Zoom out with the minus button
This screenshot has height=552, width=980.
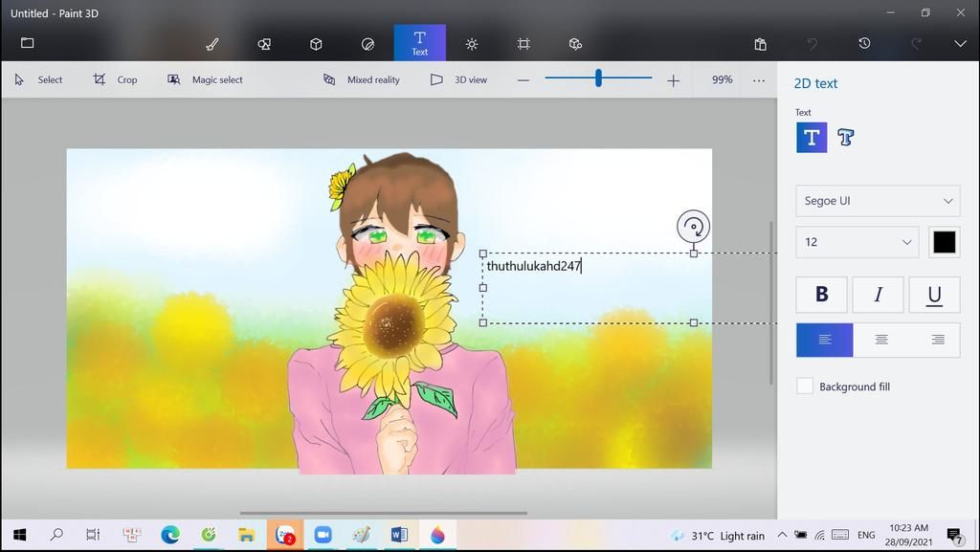(x=523, y=80)
